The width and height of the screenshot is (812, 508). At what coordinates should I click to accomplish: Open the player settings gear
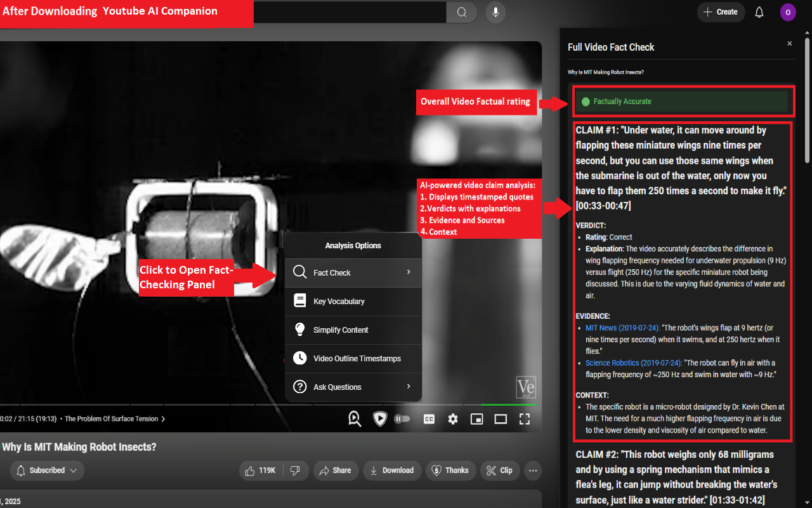click(x=453, y=419)
